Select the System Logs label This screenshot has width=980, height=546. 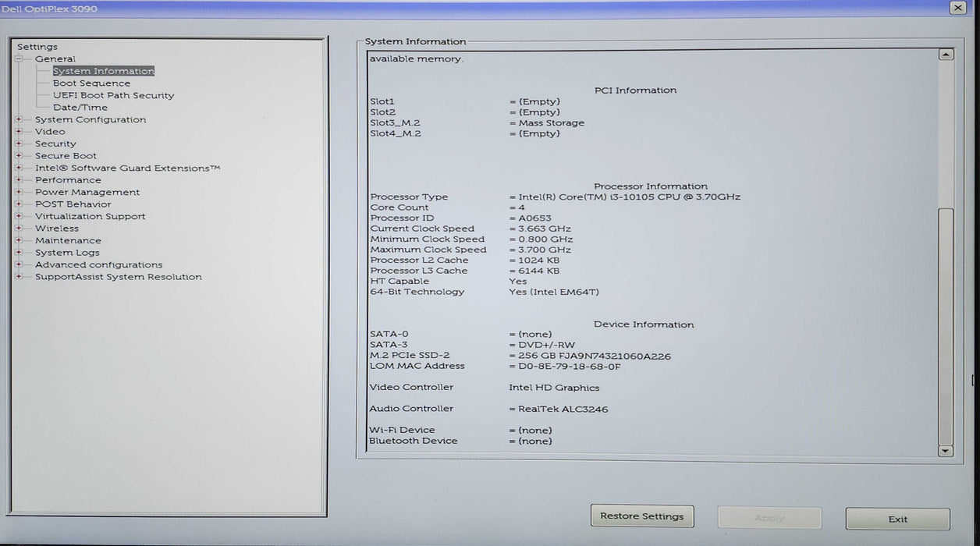67,253
